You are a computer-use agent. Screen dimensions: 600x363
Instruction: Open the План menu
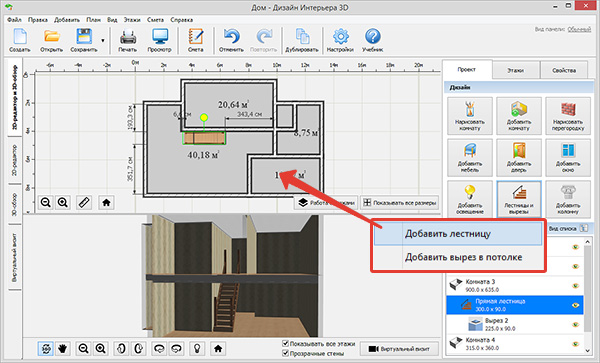(x=93, y=20)
